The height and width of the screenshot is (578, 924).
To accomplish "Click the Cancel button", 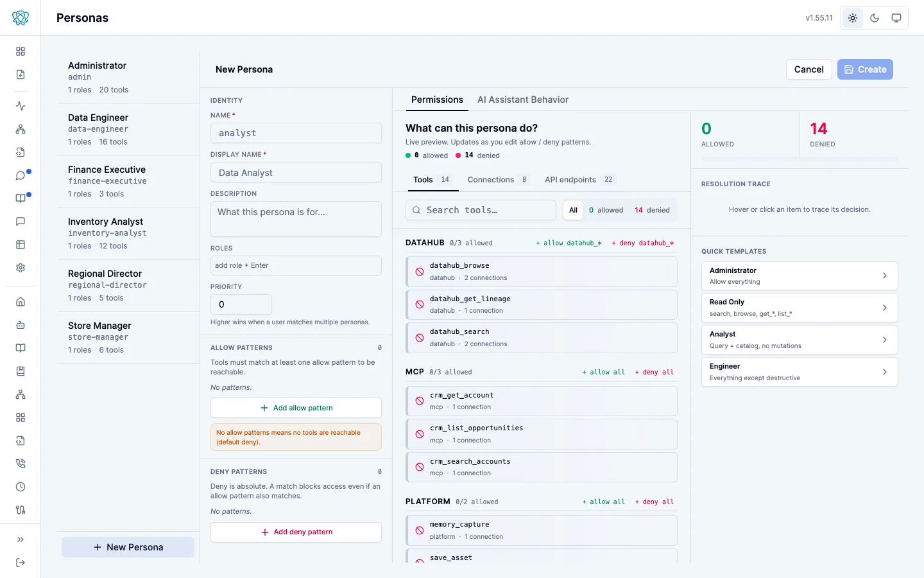I will click(x=809, y=69).
